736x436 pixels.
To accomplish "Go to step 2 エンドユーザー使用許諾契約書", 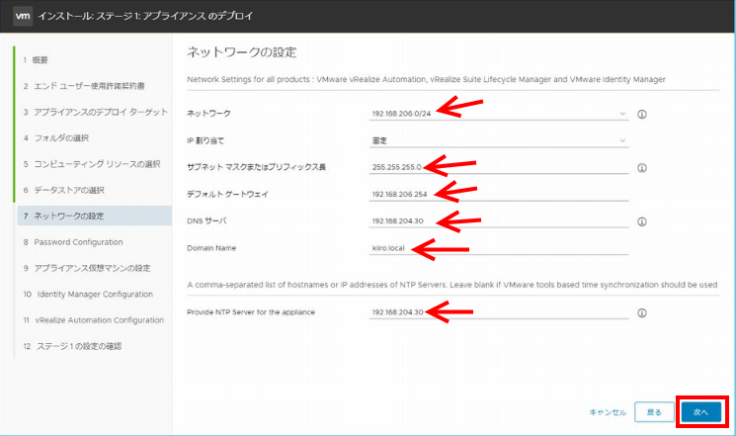I will point(84,86).
